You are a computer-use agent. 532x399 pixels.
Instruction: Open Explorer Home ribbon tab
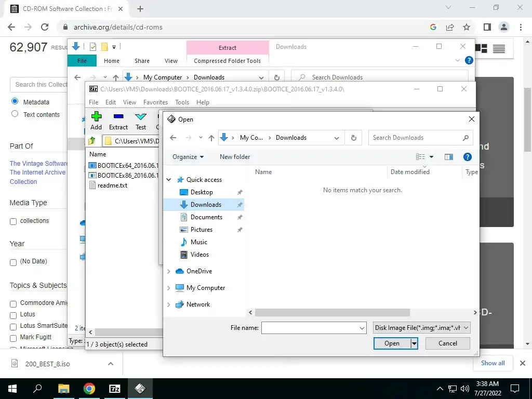tap(112, 61)
